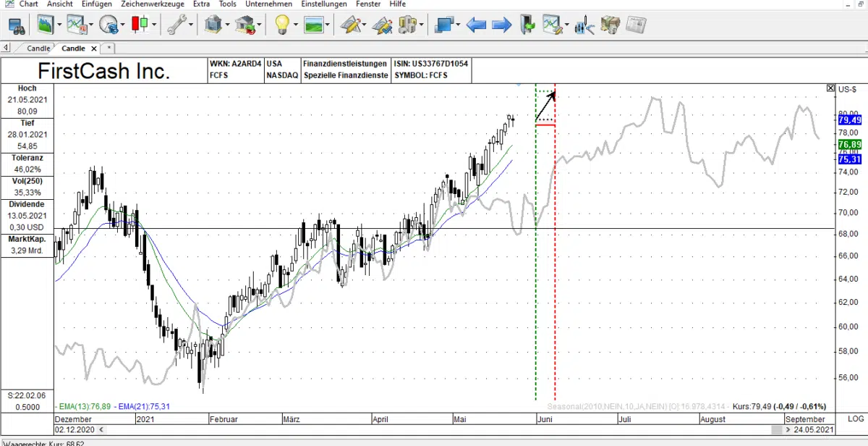Click the light bulb ideas icon

point(281,25)
